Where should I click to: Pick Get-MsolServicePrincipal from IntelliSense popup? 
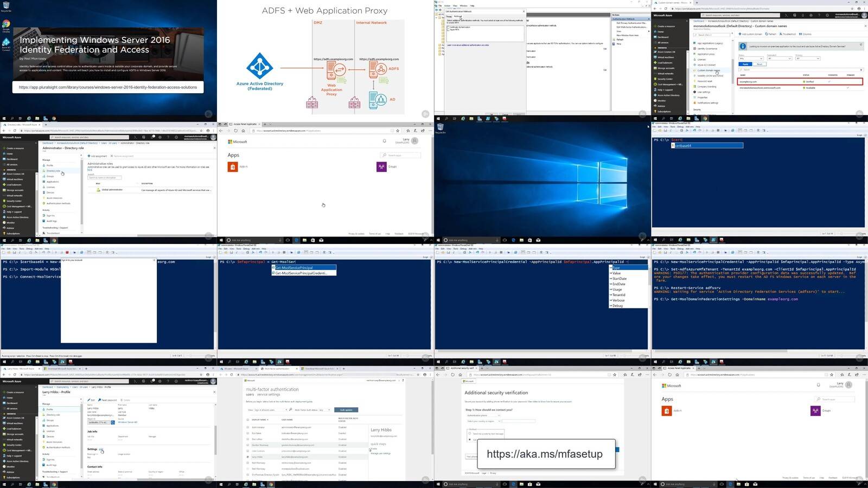click(304, 268)
